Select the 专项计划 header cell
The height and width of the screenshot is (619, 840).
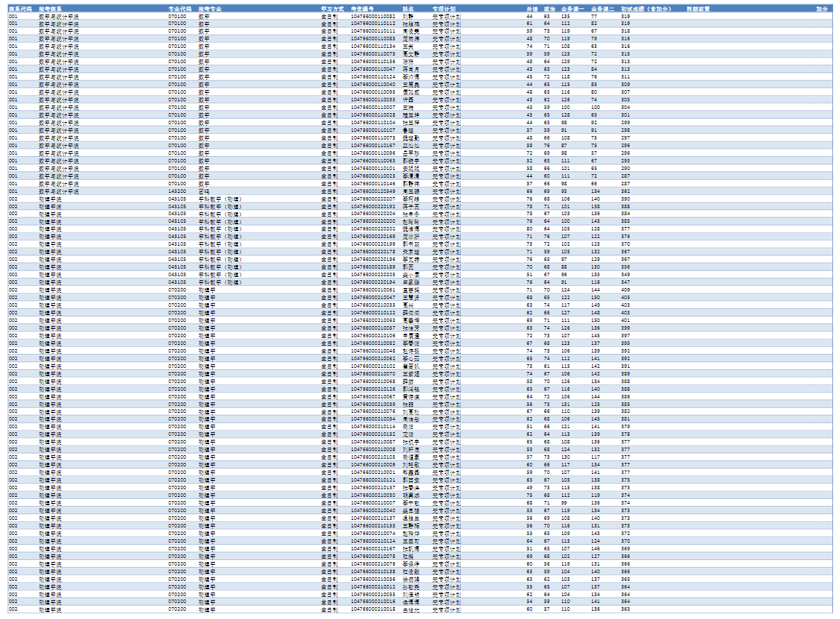tap(444, 9)
